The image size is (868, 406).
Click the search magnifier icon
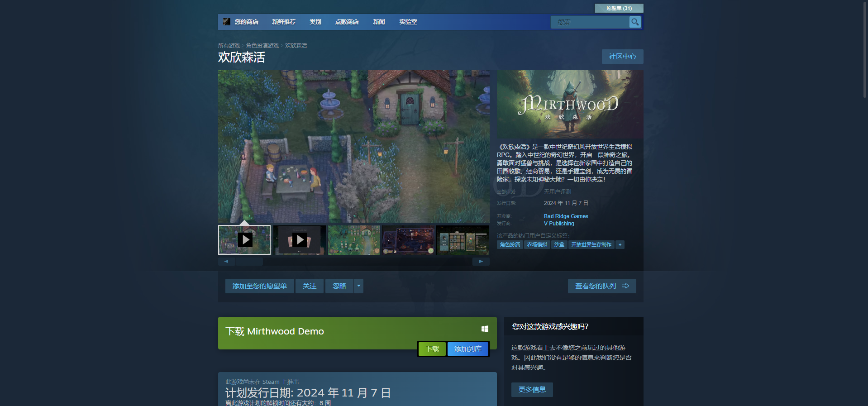[635, 22]
